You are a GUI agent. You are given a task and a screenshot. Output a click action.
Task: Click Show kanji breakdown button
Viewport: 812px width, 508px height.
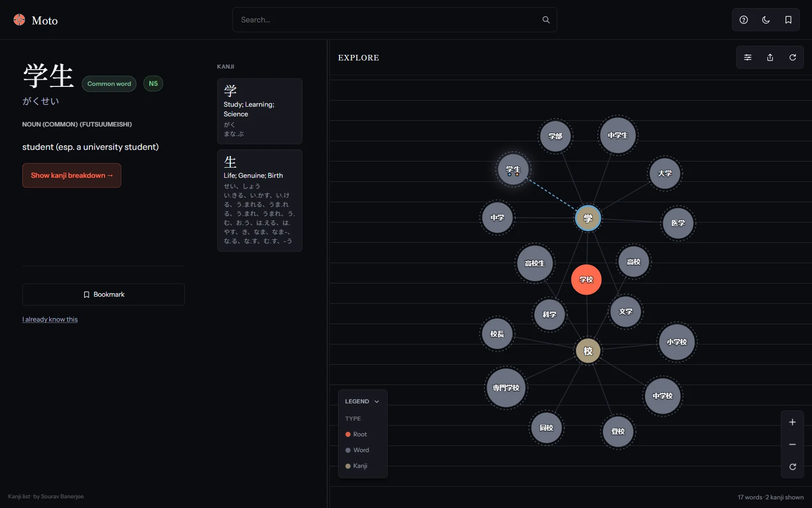click(x=72, y=175)
